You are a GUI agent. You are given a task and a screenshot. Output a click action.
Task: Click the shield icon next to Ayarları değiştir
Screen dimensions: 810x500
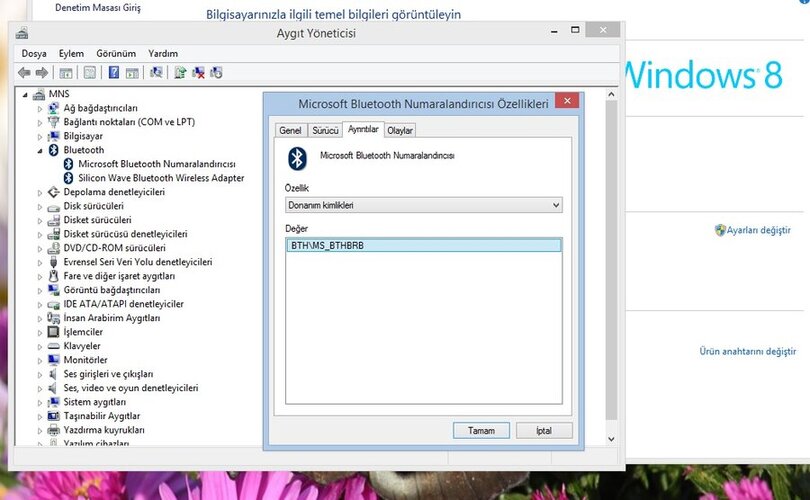tap(720, 230)
